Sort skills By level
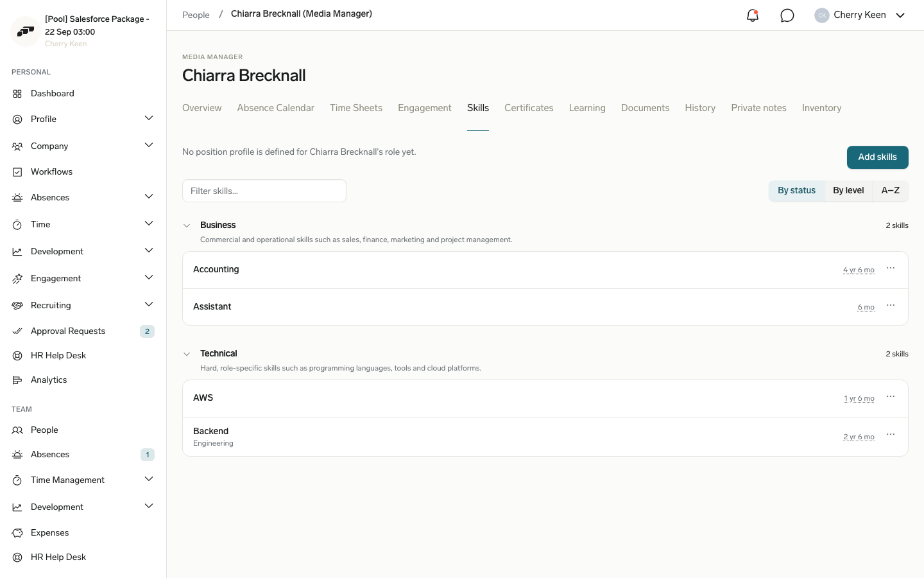The height and width of the screenshot is (578, 924). tap(848, 191)
